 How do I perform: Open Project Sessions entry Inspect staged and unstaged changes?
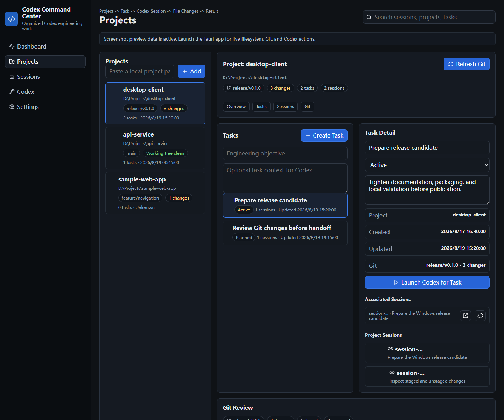pyautogui.click(x=427, y=377)
